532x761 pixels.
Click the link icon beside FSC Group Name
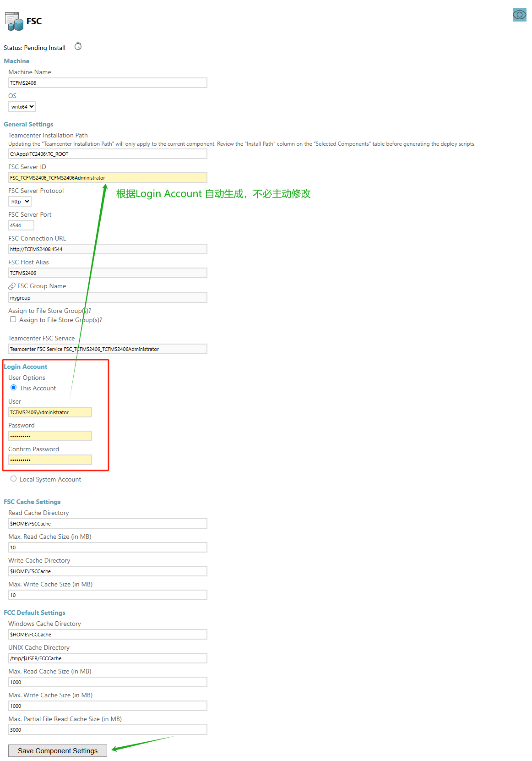(x=12, y=286)
